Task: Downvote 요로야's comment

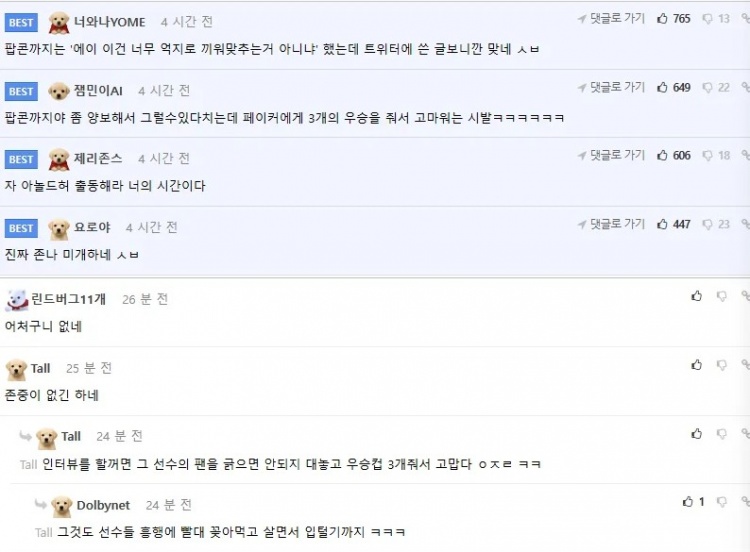Action: (x=708, y=225)
